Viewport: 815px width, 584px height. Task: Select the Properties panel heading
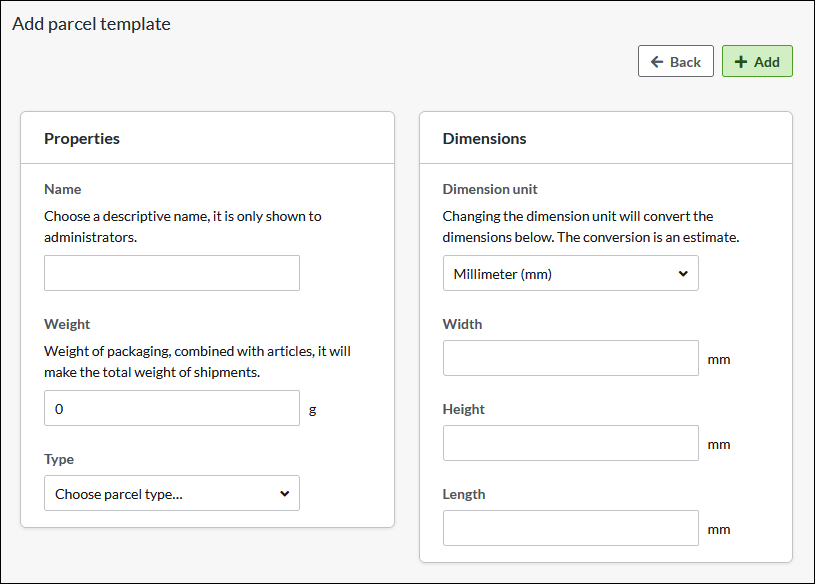(x=82, y=139)
